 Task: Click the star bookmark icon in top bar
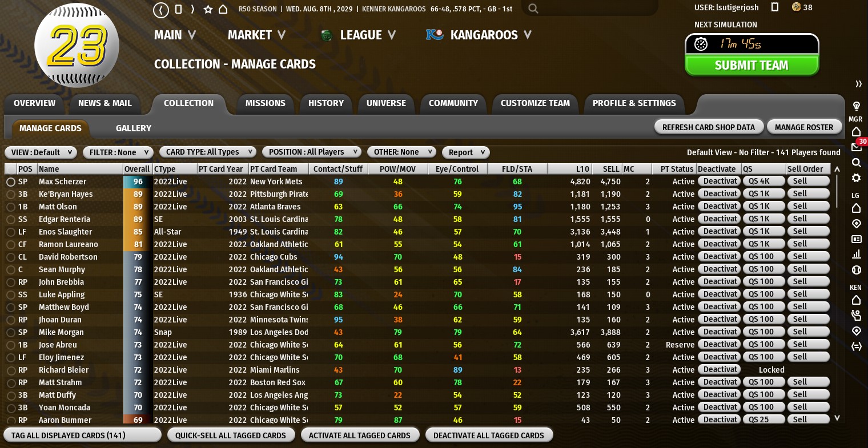[208, 9]
